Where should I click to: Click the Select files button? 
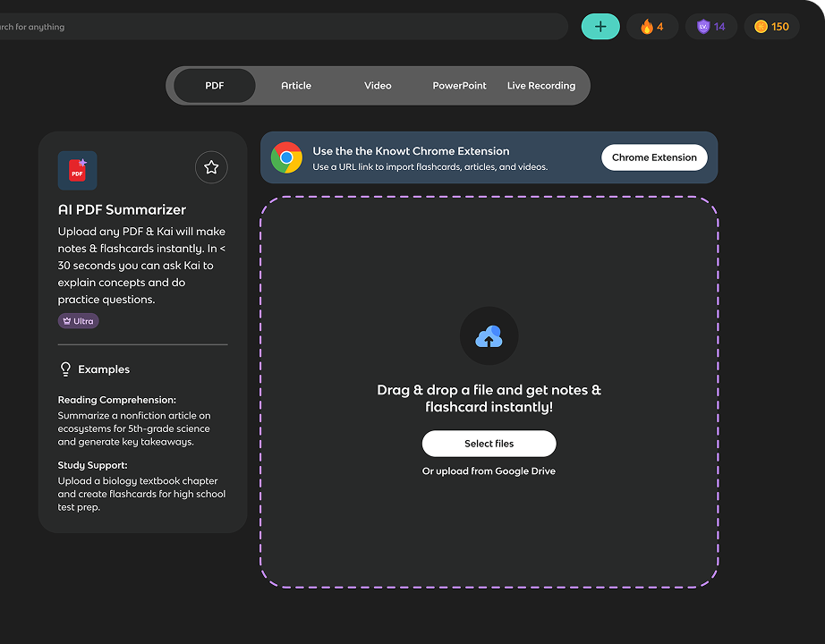[489, 444]
